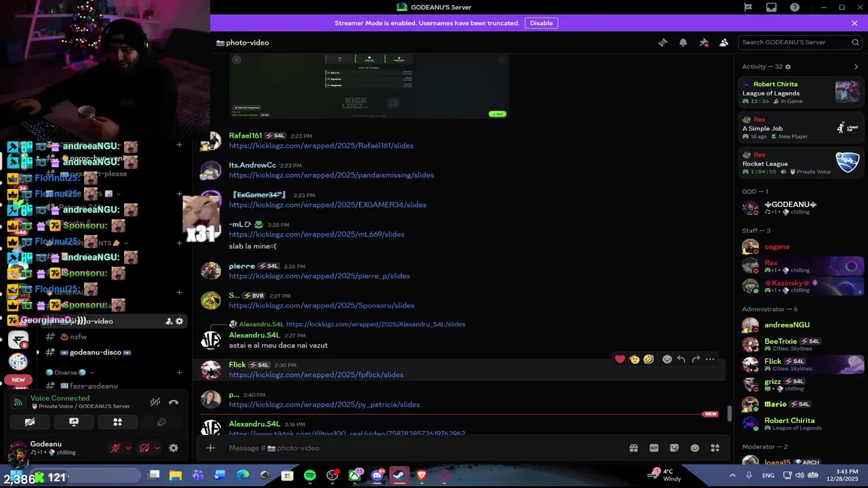This screenshot has width=868, height=488.
Task: View Robert Chirita League of Legends activity
Action: click(x=801, y=92)
